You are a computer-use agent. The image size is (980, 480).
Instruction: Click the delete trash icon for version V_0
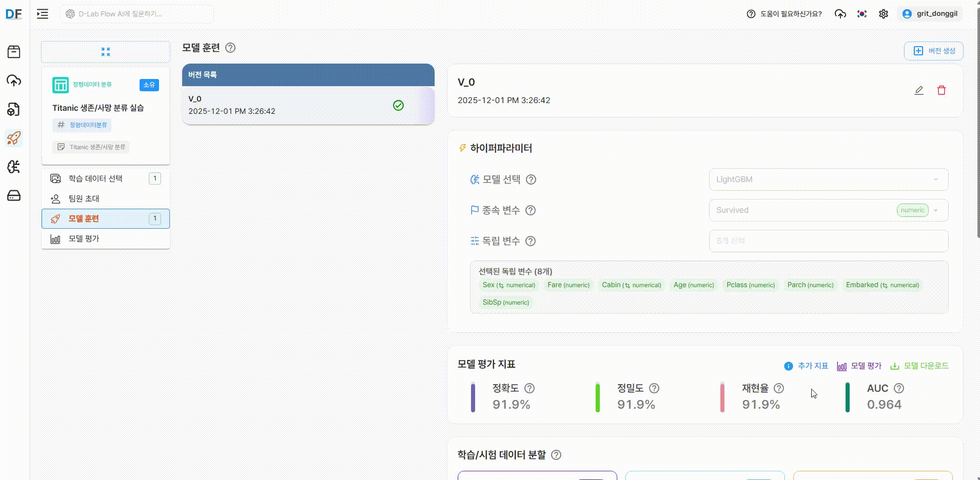941,90
